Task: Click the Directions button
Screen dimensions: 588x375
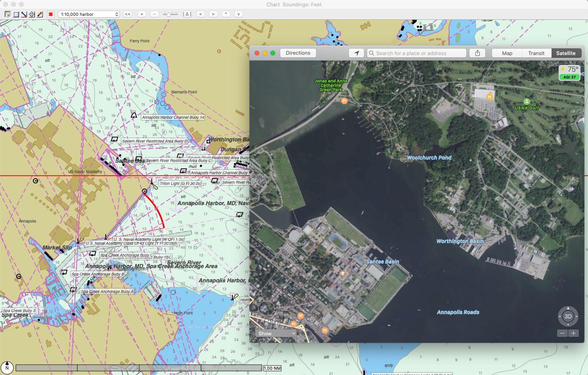Action: coord(298,53)
